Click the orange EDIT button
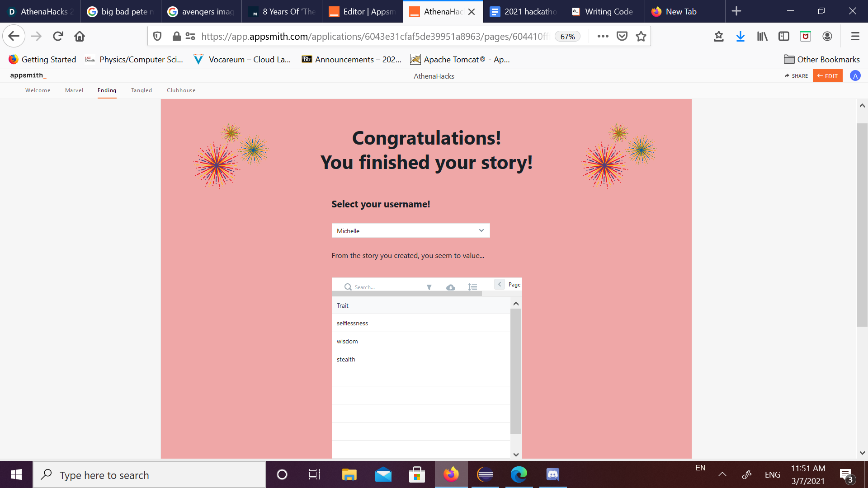The height and width of the screenshot is (488, 868). 827,76
